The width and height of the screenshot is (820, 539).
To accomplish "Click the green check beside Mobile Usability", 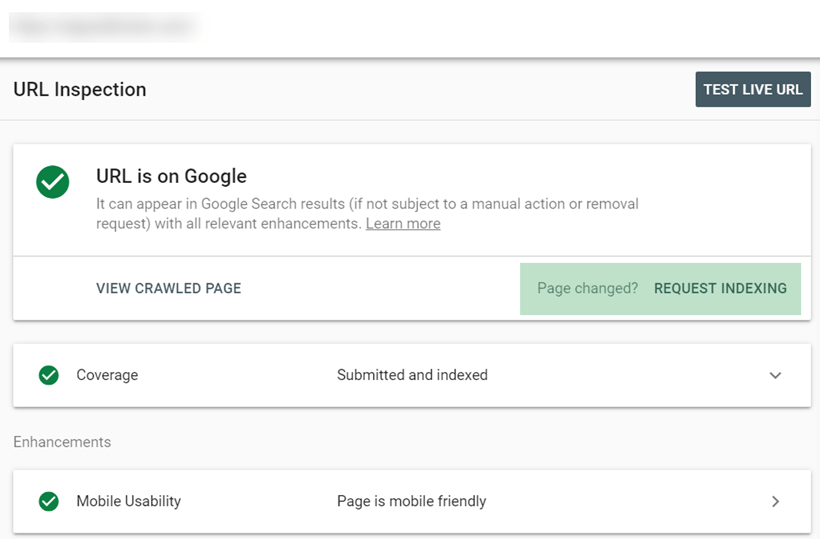I will click(49, 501).
